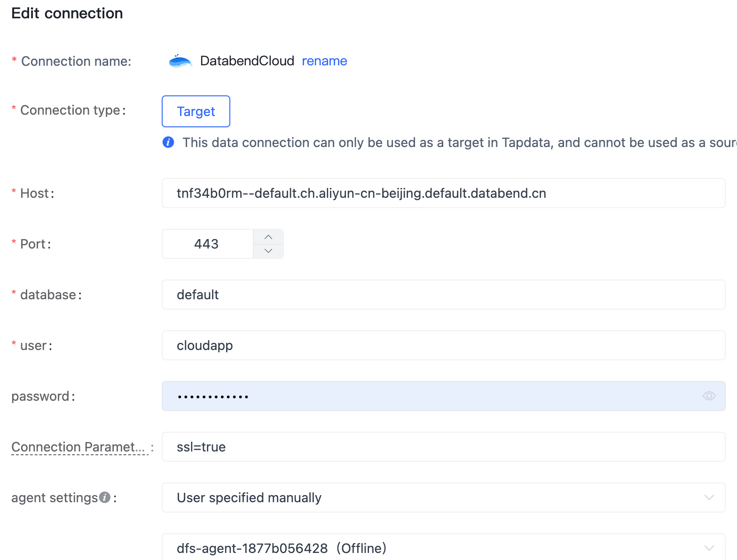
Task: Click the ssl=true connection parameter field
Action: click(444, 447)
